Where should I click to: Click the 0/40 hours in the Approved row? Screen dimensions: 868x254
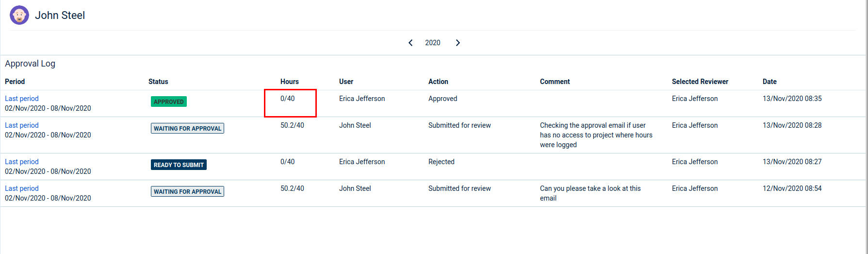tap(288, 99)
